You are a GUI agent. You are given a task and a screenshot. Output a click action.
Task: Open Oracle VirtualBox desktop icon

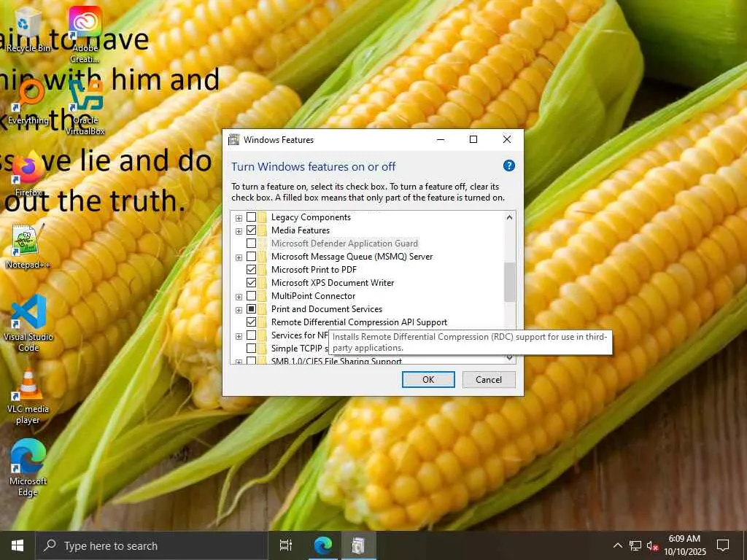click(85, 106)
